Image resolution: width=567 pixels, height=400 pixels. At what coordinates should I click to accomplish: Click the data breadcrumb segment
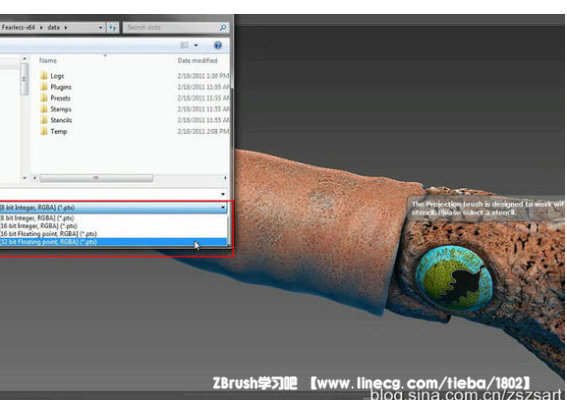click(54, 27)
